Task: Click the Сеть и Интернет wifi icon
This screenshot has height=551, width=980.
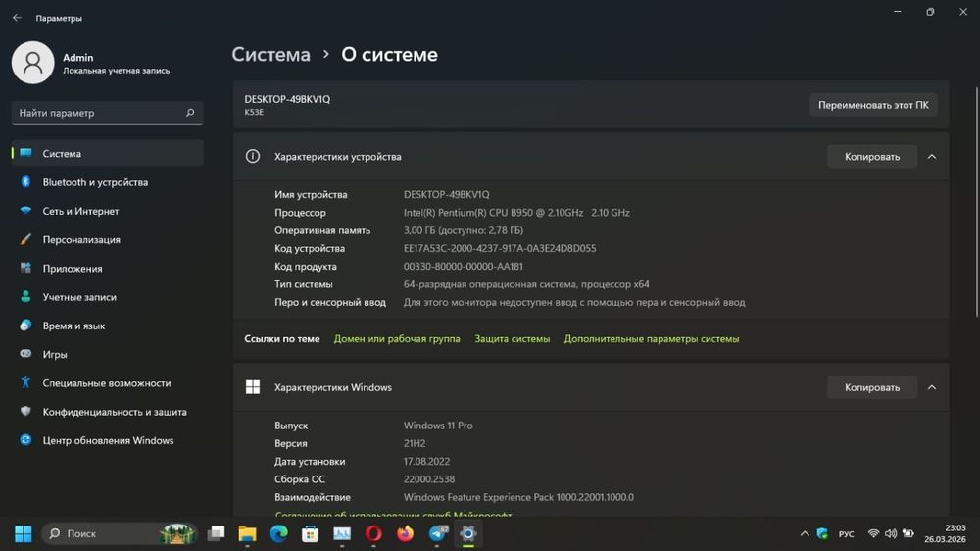Action: coord(25,211)
